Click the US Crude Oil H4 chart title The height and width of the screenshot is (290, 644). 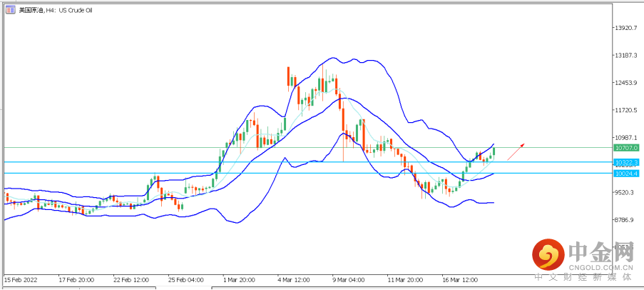(56, 10)
